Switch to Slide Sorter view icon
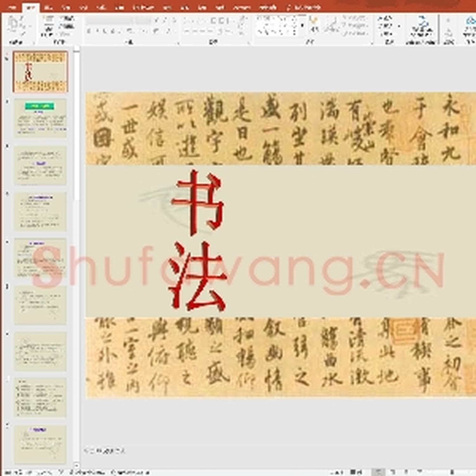This screenshot has width=476, height=476. tap(393, 472)
